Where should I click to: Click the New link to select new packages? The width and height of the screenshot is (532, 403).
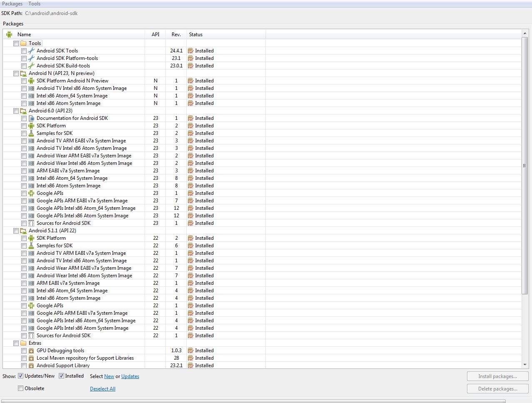[x=109, y=376]
